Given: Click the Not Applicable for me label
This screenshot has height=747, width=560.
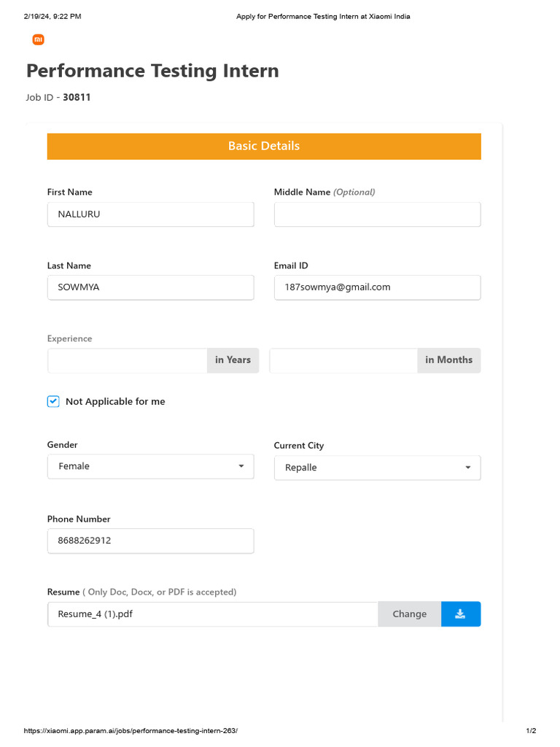Looking at the screenshot, I should pyautogui.click(x=115, y=402).
